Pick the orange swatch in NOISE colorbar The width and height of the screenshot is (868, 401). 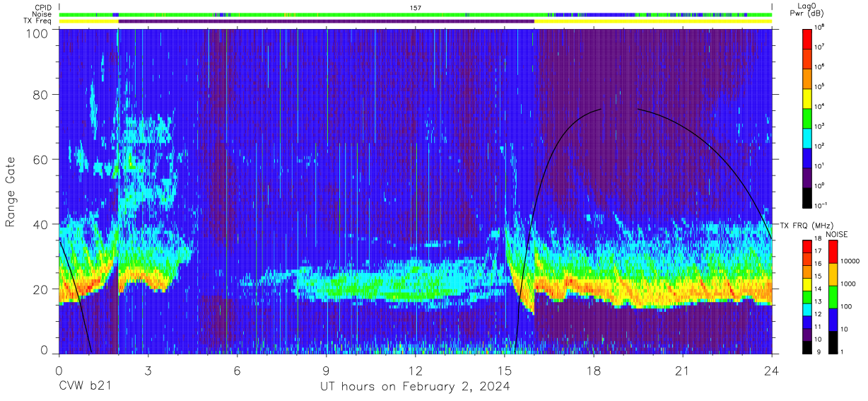pyautogui.click(x=832, y=274)
